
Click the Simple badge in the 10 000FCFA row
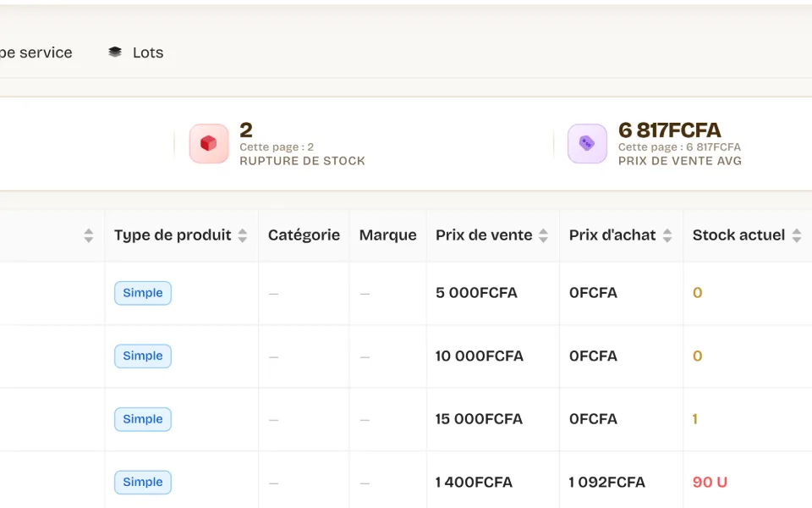click(143, 356)
